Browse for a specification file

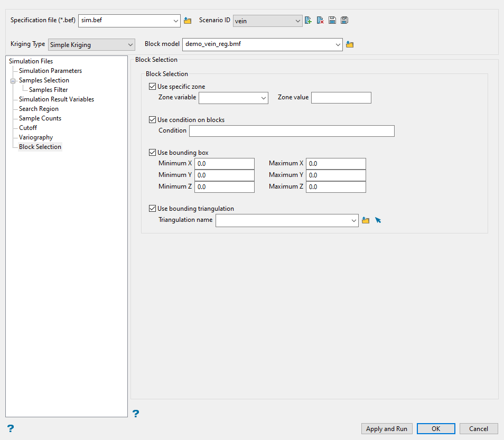click(x=188, y=21)
